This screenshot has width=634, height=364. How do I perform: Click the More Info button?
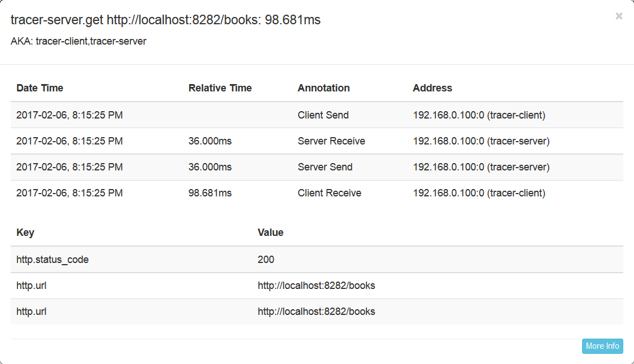pos(602,346)
